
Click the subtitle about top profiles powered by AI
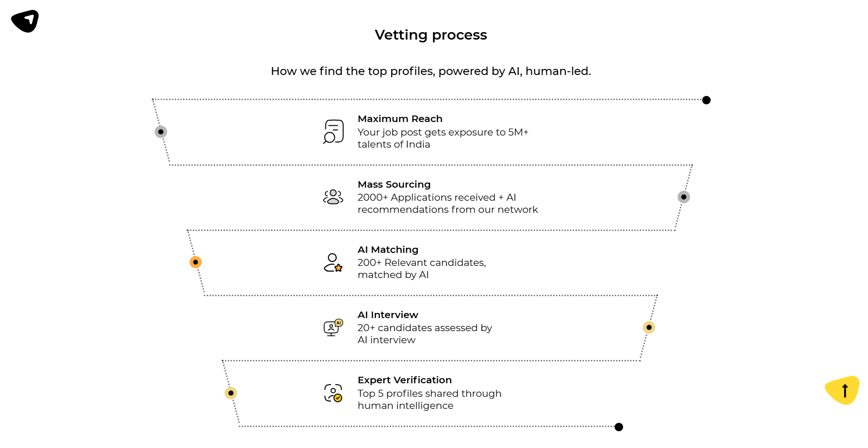[x=431, y=71]
